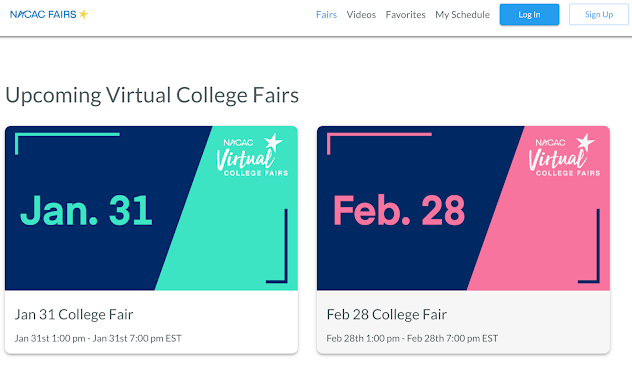Open the Jan. 31 fair banner image

point(151,208)
